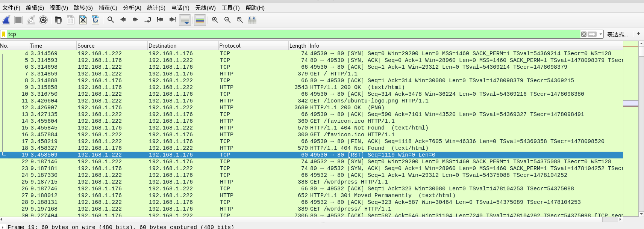Start capture with the shark fin icon
The width and height of the screenshot is (644, 229).
(6, 20)
